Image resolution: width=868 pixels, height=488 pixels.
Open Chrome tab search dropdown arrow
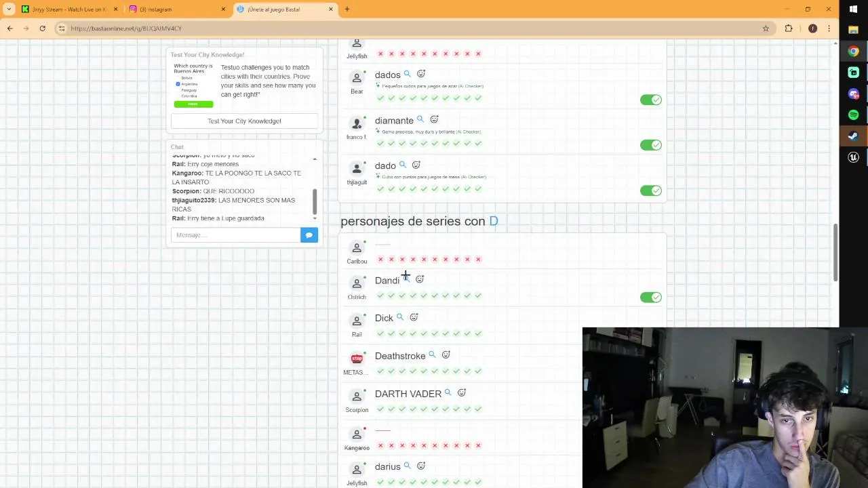(9, 9)
